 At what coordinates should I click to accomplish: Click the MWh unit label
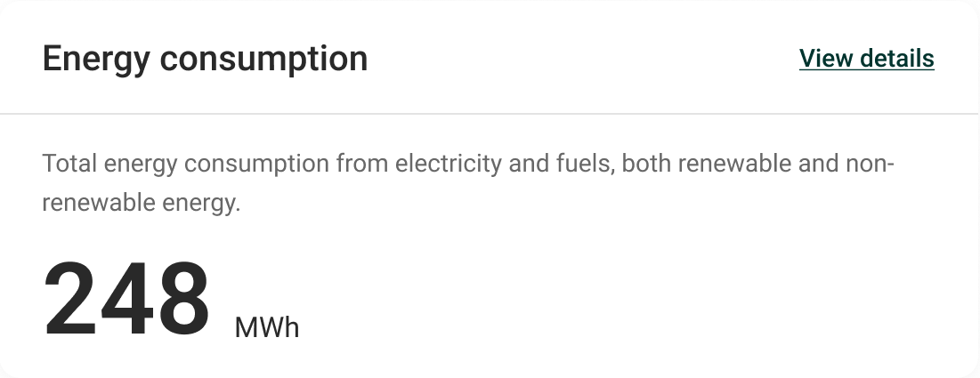tap(267, 328)
